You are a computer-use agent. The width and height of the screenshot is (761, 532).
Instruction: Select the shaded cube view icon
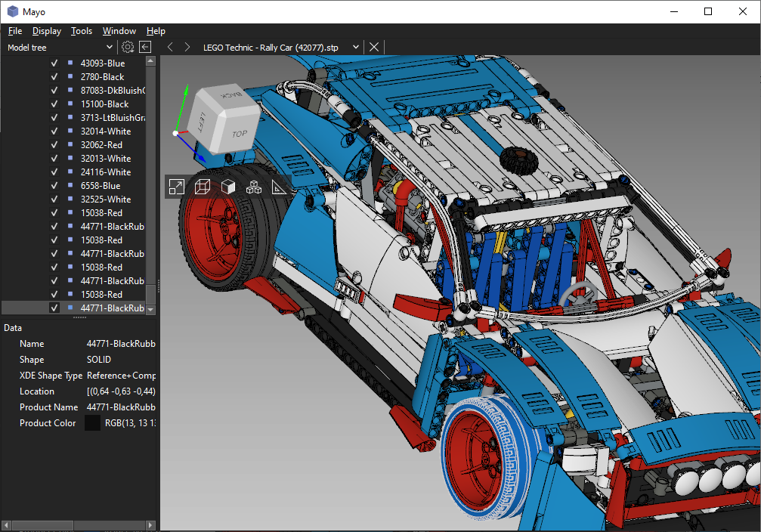(228, 187)
